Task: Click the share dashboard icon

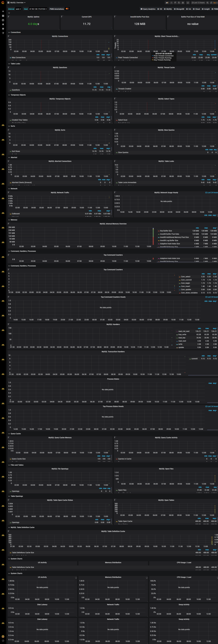Action: [175, 2]
